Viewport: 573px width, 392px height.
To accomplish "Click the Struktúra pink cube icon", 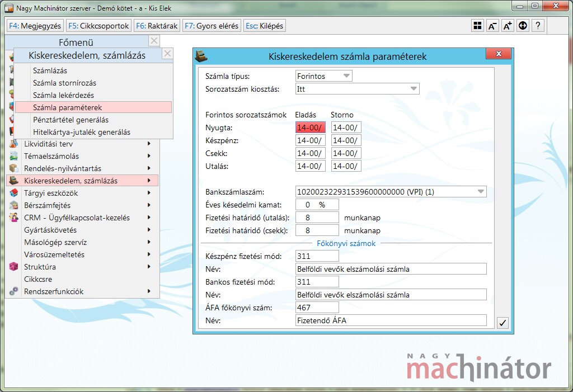I will pyautogui.click(x=14, y=267).
